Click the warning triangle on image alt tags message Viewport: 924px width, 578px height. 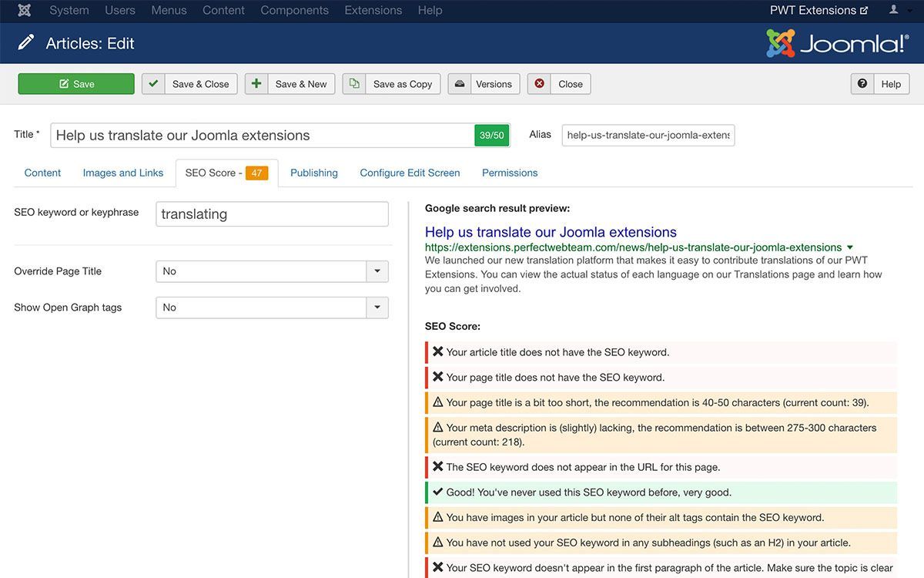[x=437, y=517]
